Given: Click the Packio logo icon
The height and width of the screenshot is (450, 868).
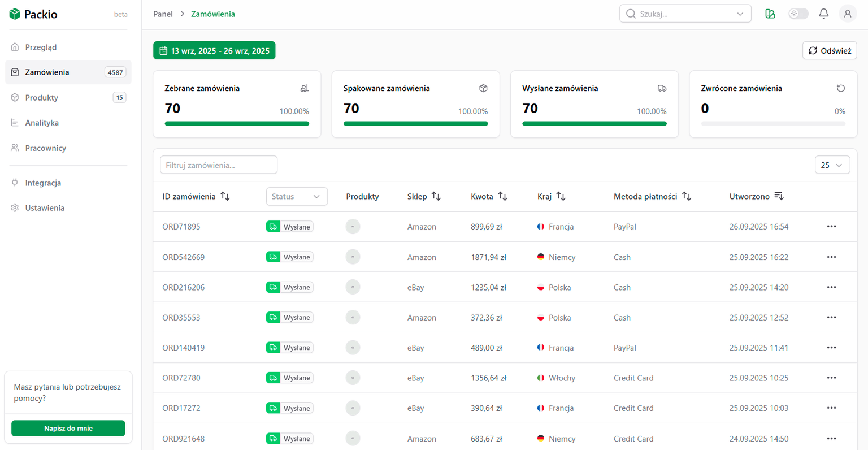Looking at the screenshot, I should point(15,14).
